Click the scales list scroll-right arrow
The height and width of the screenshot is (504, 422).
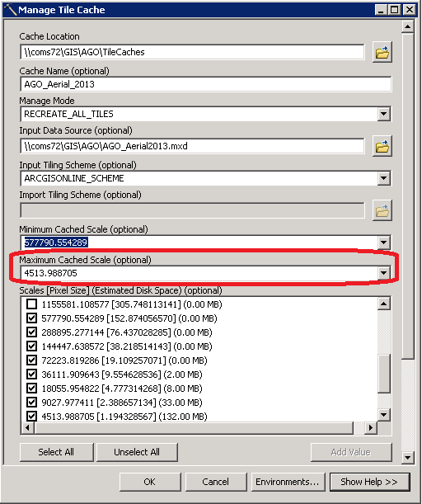click(x=371, y=428)
